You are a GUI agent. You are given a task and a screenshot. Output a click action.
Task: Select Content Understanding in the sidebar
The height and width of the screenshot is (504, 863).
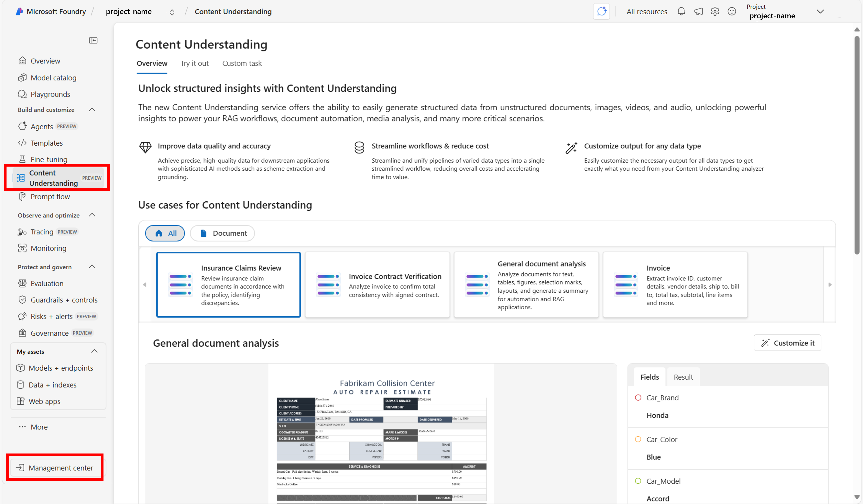(x=58, y=178)
